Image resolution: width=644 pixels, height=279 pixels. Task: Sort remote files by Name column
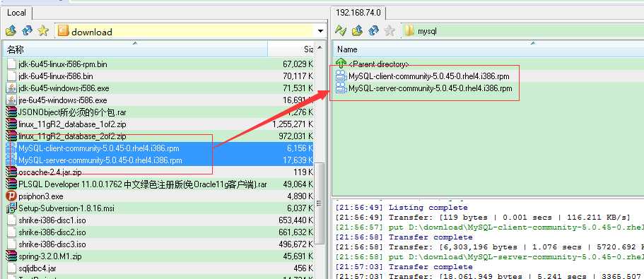click(488, 49)
